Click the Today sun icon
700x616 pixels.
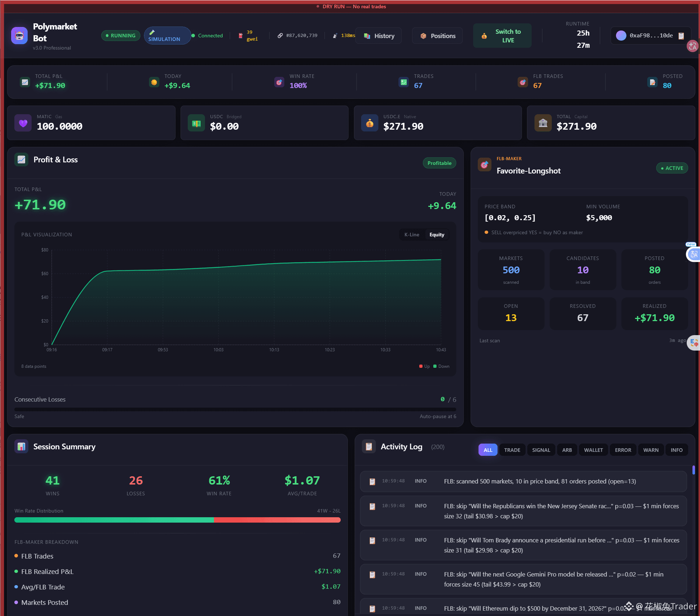154,82
